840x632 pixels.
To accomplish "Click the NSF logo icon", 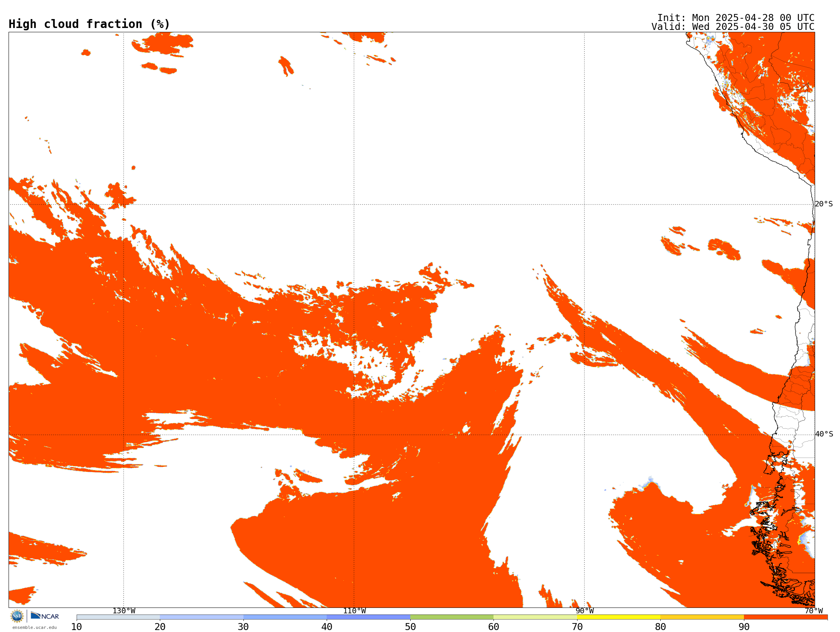I will pyautogui.click(x=17, y=616).
